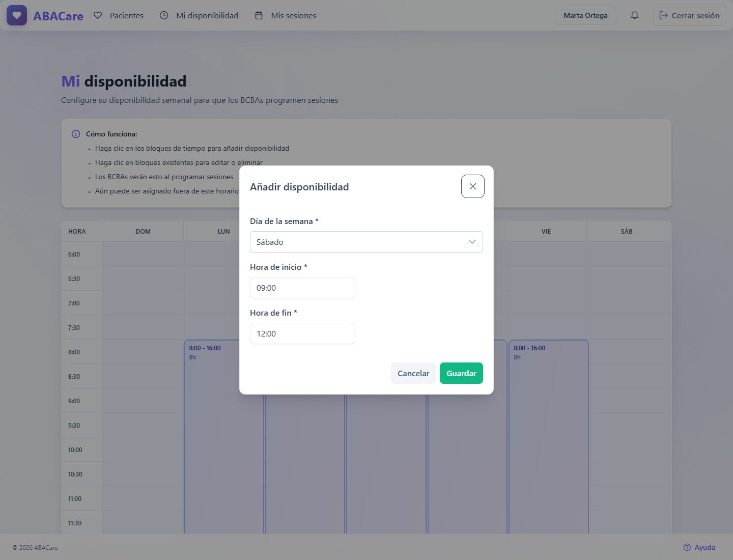The width and height of the screenshot is (733, 560).
Task: Click the calendar icon beside Mis sesiones
Action: click(x=259, y=15)
